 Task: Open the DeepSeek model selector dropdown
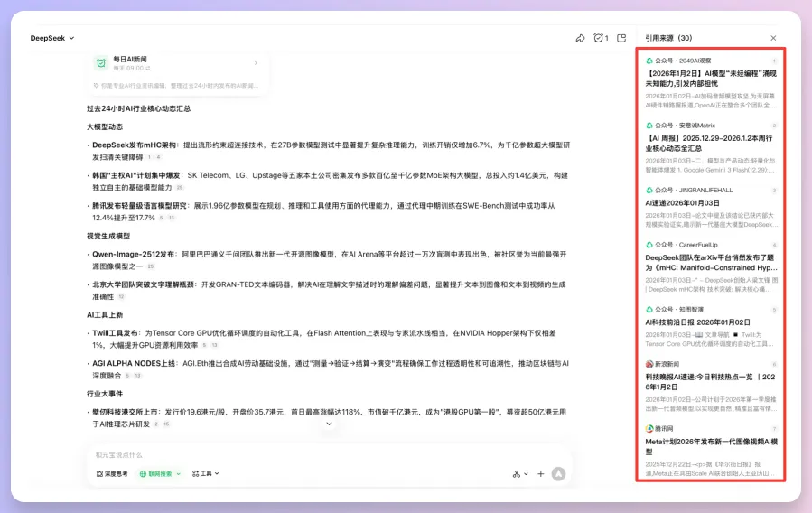pyautogui.click(x=52, y=38)
